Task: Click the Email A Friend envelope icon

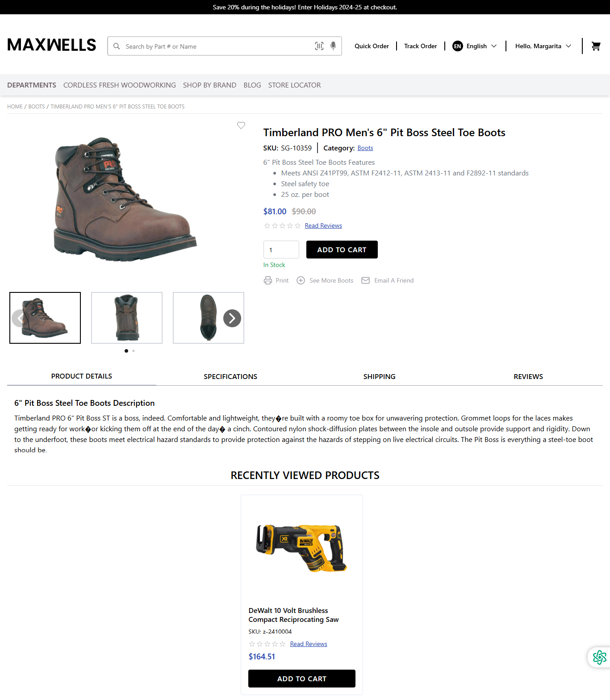Action: pos(365,280)
